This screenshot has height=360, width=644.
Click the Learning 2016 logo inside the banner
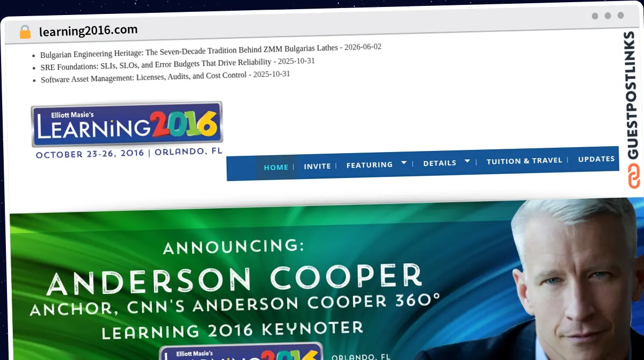coord(241,351)
